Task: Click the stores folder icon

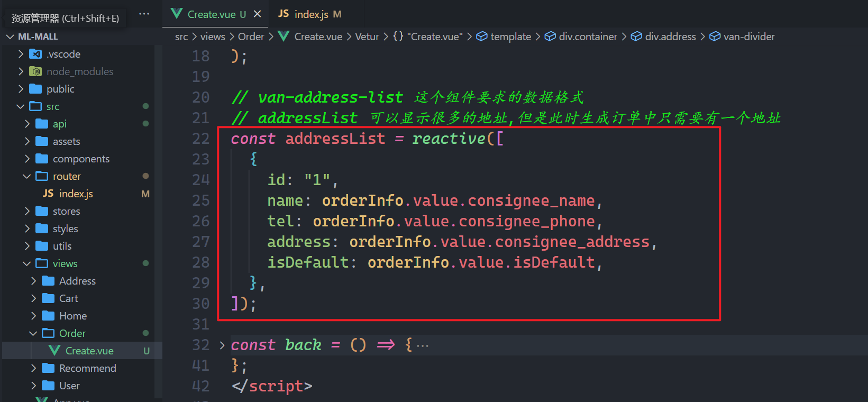Action: click(42, 211)
